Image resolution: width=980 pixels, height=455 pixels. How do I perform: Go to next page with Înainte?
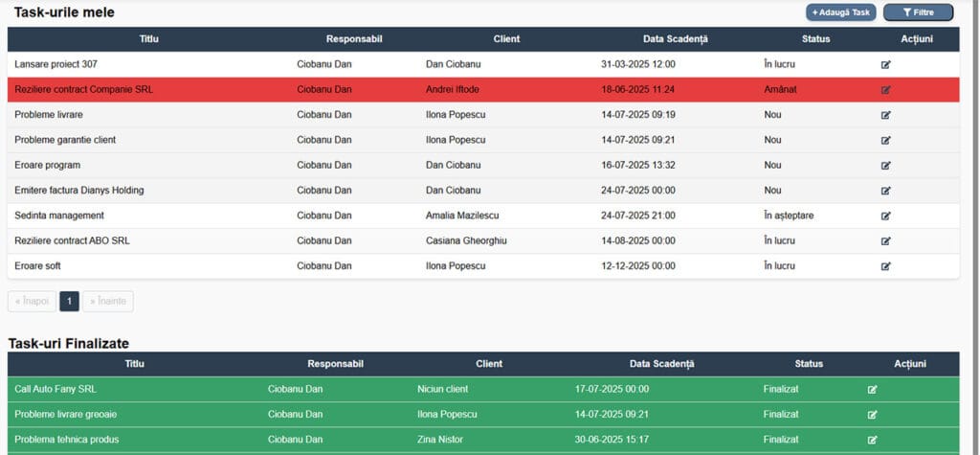pyautogui.click(x=107, y=301)
